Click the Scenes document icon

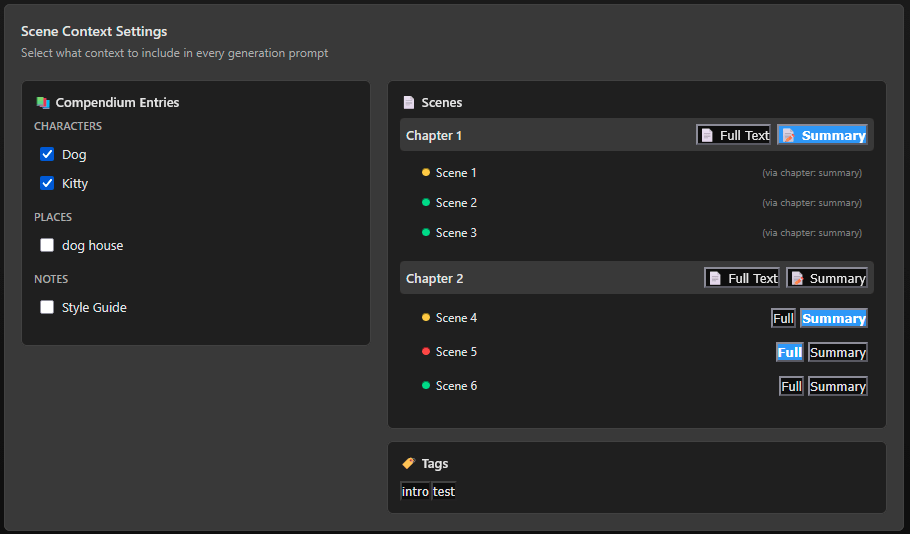click(408, 102)
